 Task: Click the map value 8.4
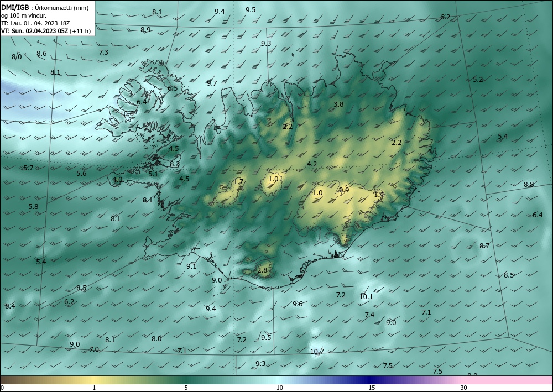10,306
